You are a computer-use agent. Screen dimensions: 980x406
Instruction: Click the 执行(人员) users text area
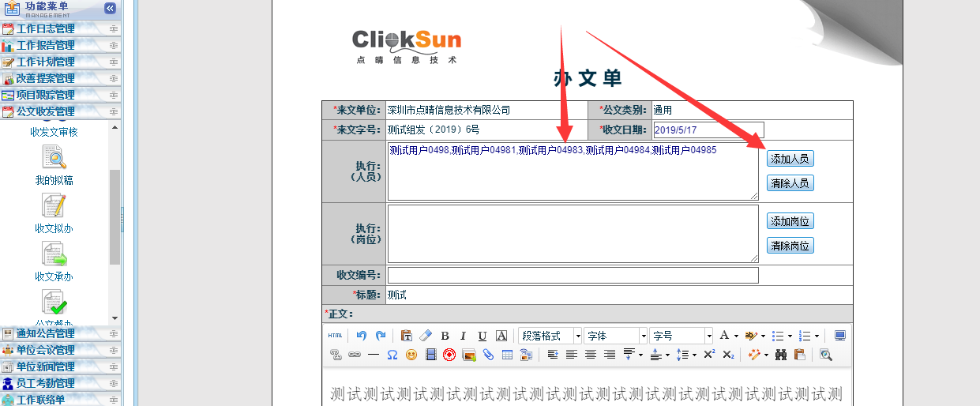click(x=573, y=171)
